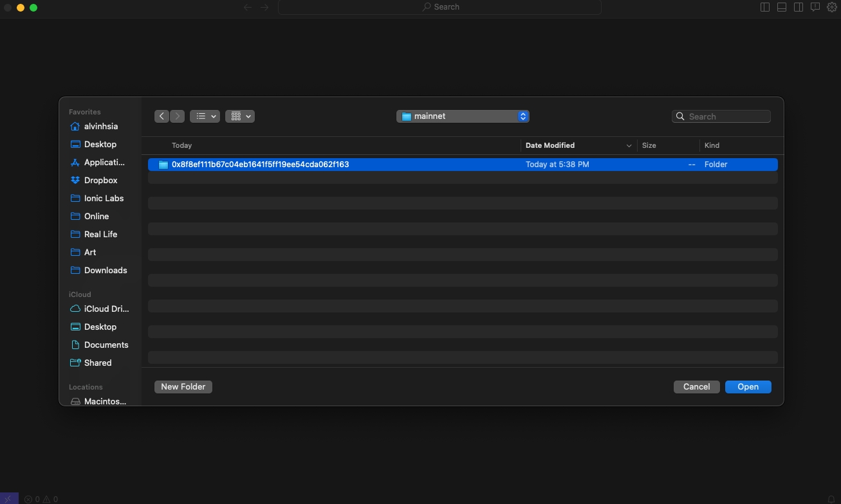Open Documents under iCloud

tap(100, 345)
